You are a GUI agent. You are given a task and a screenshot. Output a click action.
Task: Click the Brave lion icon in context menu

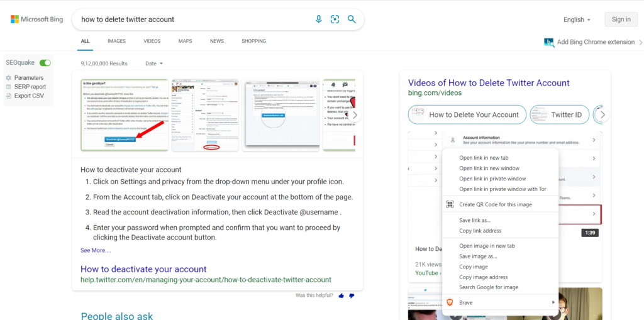pyautogui.click(x=450, y=302)
